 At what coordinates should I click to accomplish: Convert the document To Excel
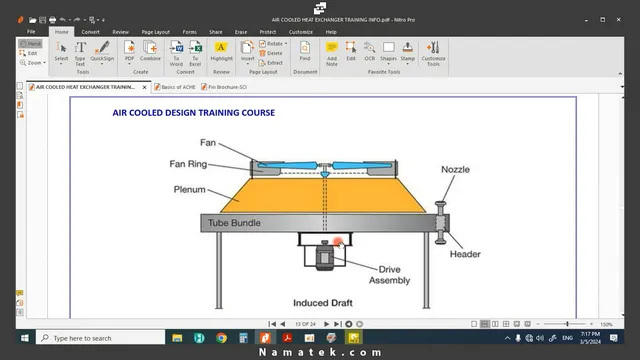pos(195,53)
